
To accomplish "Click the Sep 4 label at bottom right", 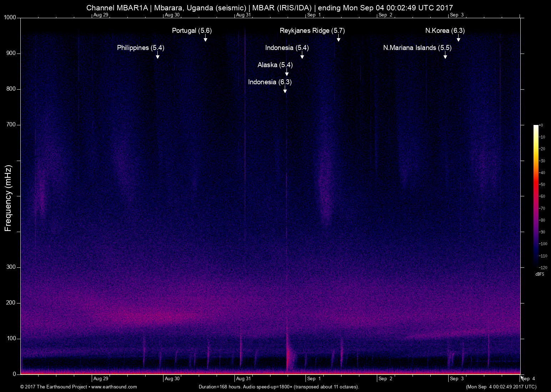I will [x=528, y=378].
